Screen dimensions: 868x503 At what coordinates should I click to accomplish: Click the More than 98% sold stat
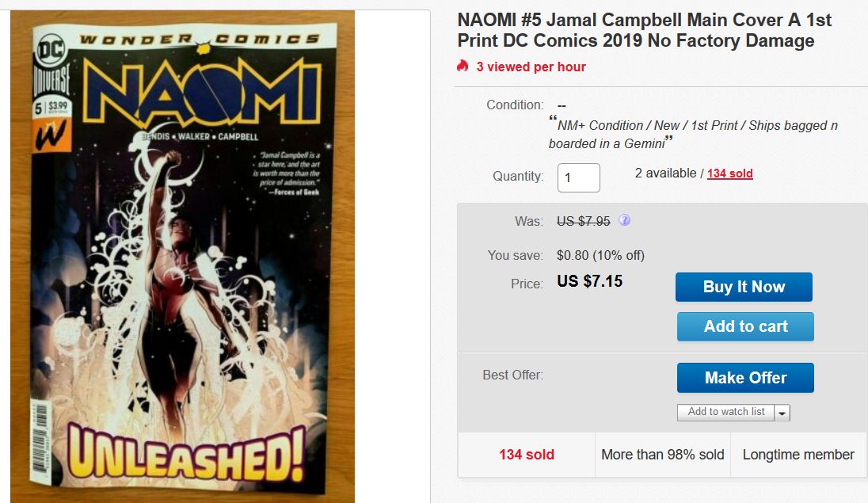point(662,455)
